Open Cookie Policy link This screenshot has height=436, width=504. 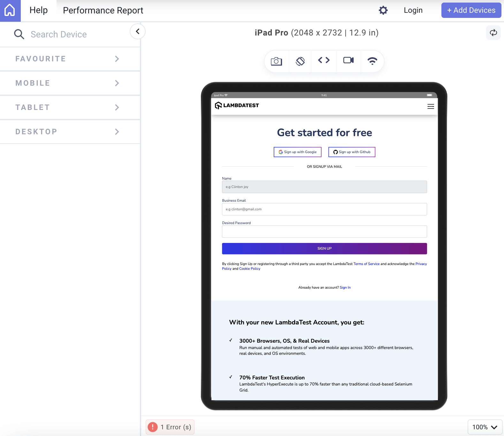click(250, 269)
